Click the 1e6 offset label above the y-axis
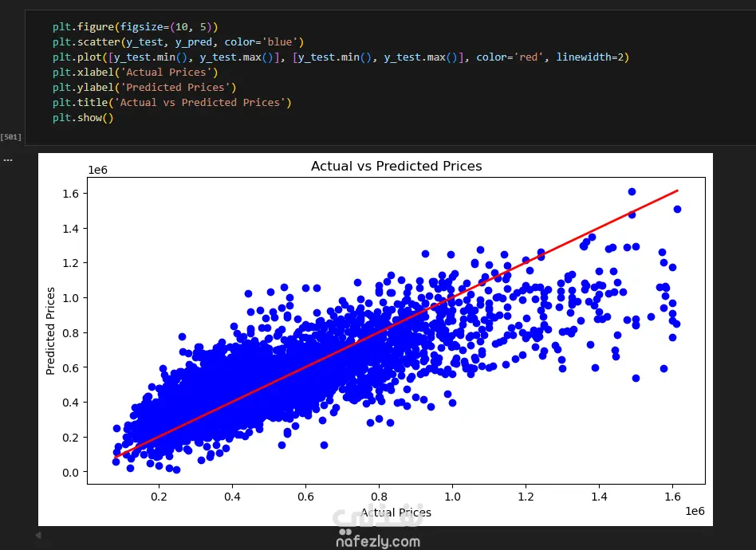 pos(97,170)
